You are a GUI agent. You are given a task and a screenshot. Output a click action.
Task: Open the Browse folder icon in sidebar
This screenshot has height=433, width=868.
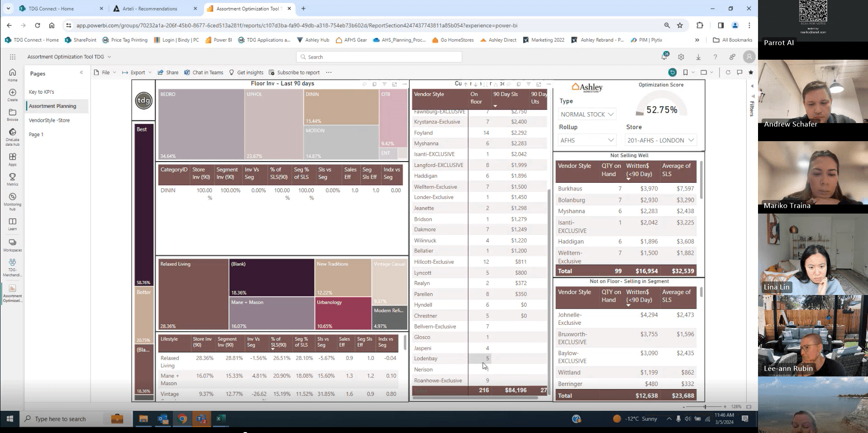pos(12,114)
